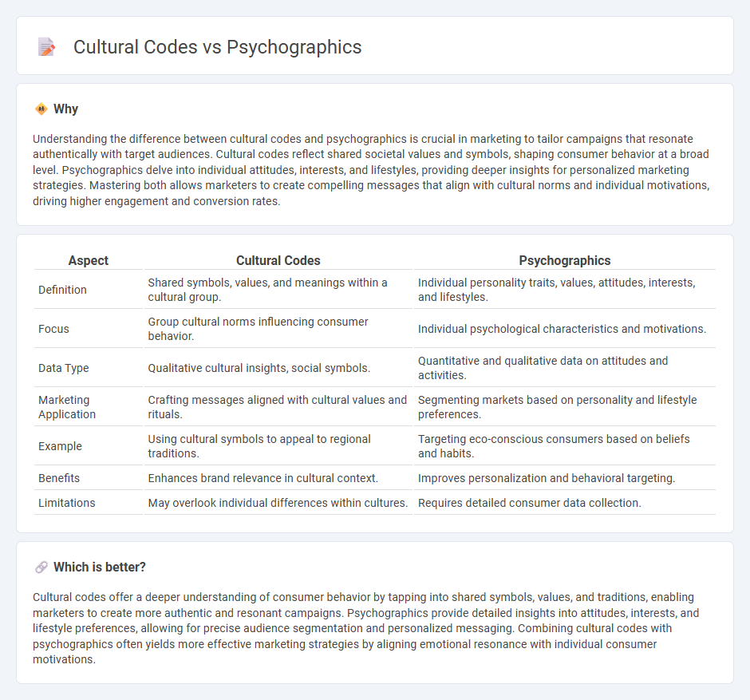Click cell 'Using cultural symbols to appeal'
Image resolution: width=750 pixels, height=700 pixels.
(278, 446)
